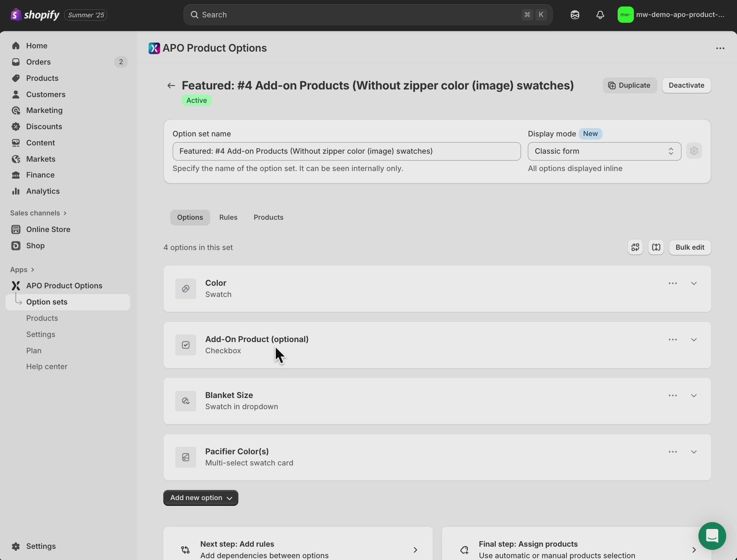The image size is (737, 560).
Task: Click the collapse options icon beside Bulk edit
Action: click(656, 247)
